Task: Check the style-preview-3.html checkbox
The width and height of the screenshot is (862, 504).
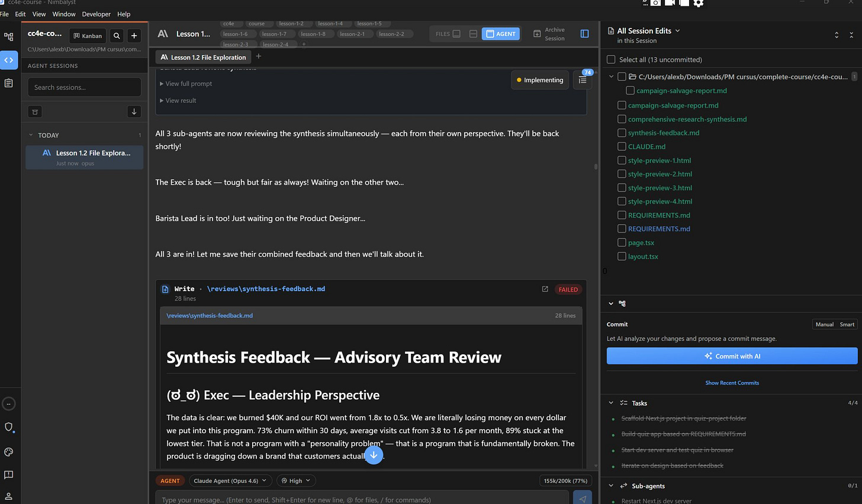Action: [x=622, y=188]
